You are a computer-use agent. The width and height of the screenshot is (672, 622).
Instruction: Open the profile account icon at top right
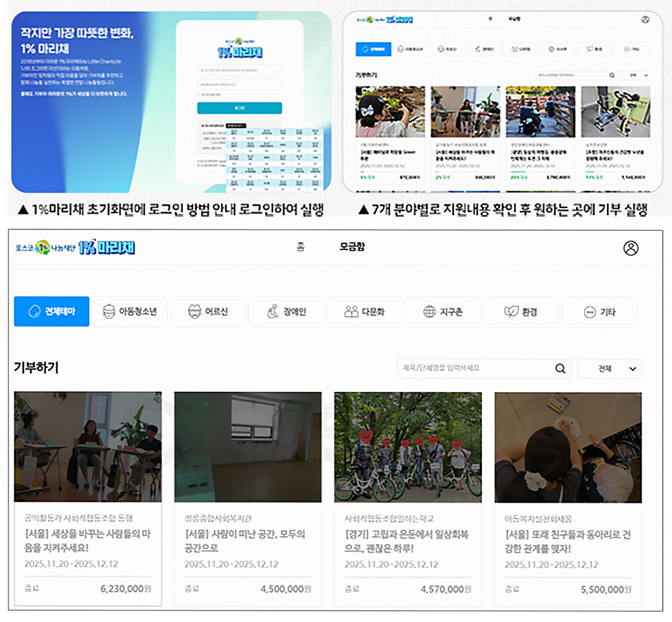click(x=632, y=247)
